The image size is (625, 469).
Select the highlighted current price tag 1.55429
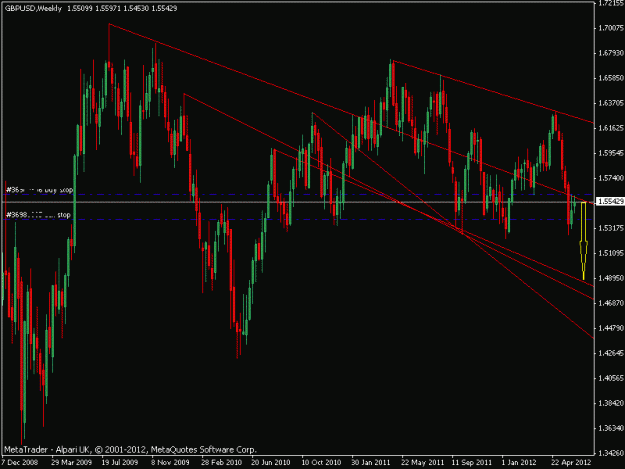pos(610,202)
